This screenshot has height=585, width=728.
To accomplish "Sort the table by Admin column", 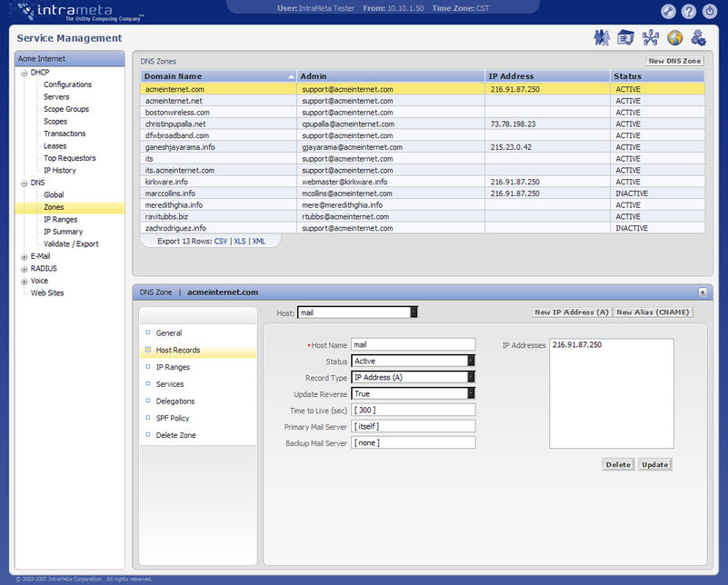I will [x=391, y=76].
